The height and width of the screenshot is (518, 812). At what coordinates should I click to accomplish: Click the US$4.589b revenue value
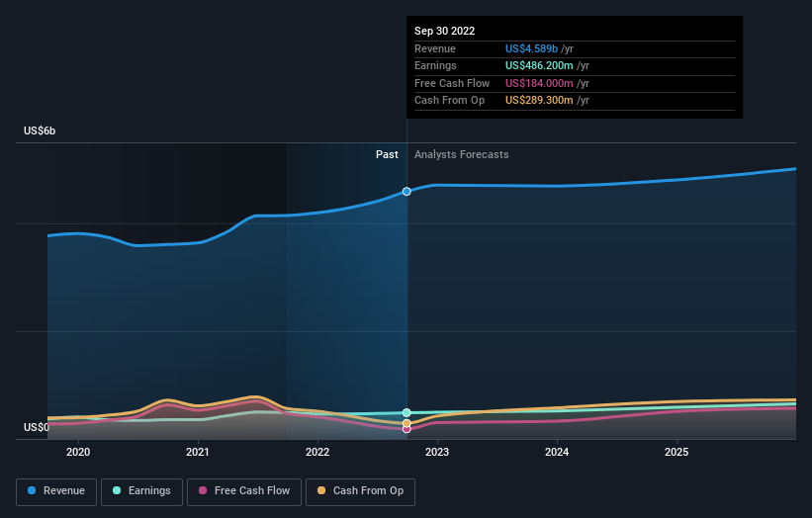coord(531,48)
